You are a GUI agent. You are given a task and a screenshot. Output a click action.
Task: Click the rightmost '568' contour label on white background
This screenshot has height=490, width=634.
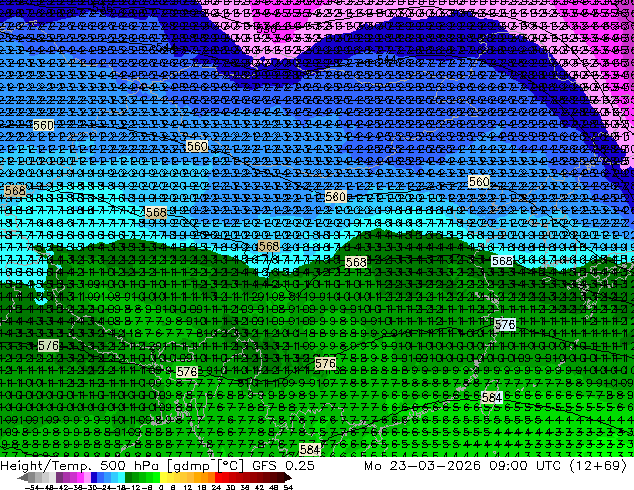coord(502,261)
